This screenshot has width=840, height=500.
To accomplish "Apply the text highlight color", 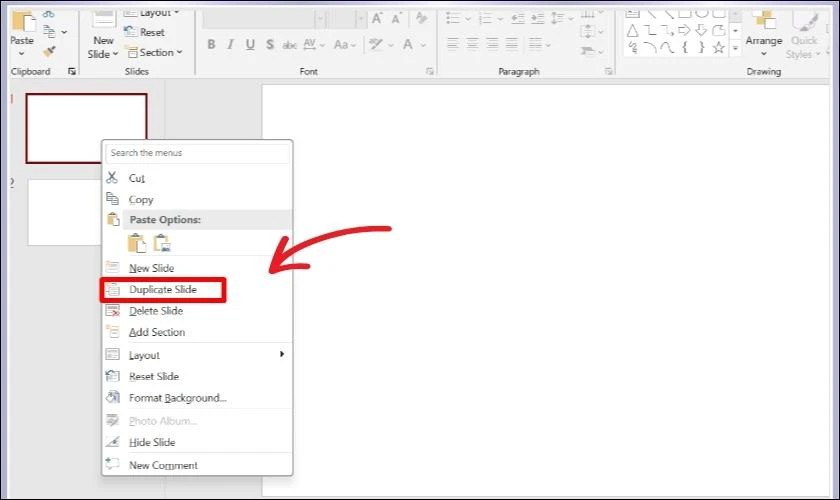I will (x=376, y=44).
